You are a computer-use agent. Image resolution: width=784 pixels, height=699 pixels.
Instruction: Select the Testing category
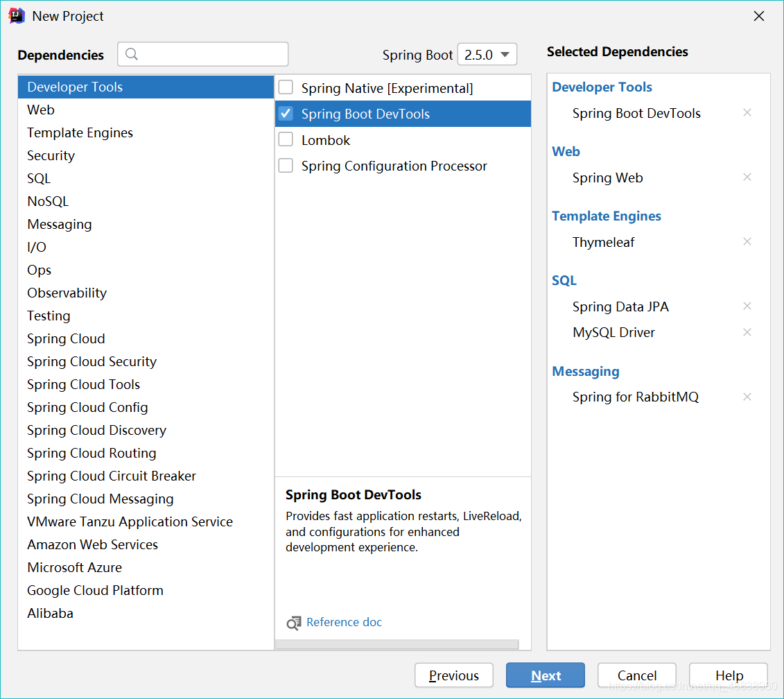(x=146, y=316)
